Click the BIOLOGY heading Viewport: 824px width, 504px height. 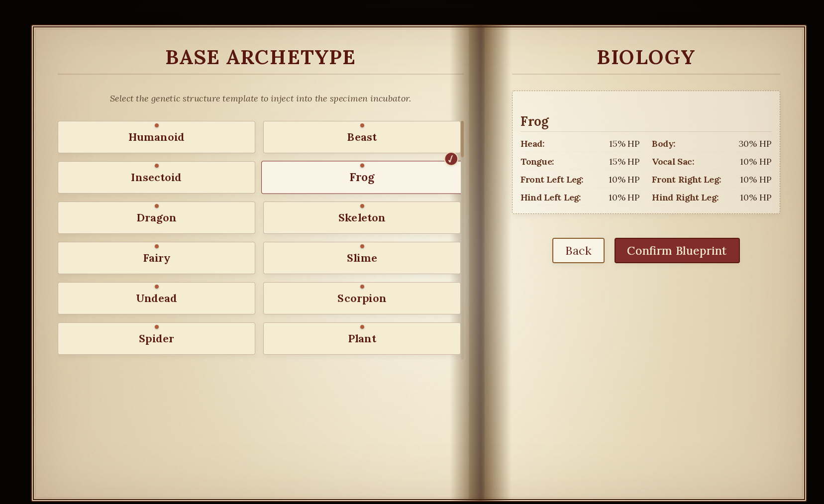click(646, 57)
